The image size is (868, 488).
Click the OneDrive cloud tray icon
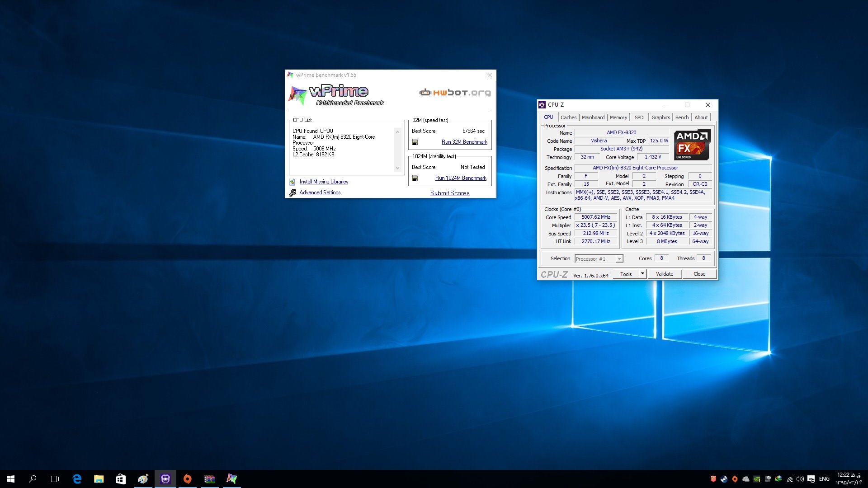(746, 479)
